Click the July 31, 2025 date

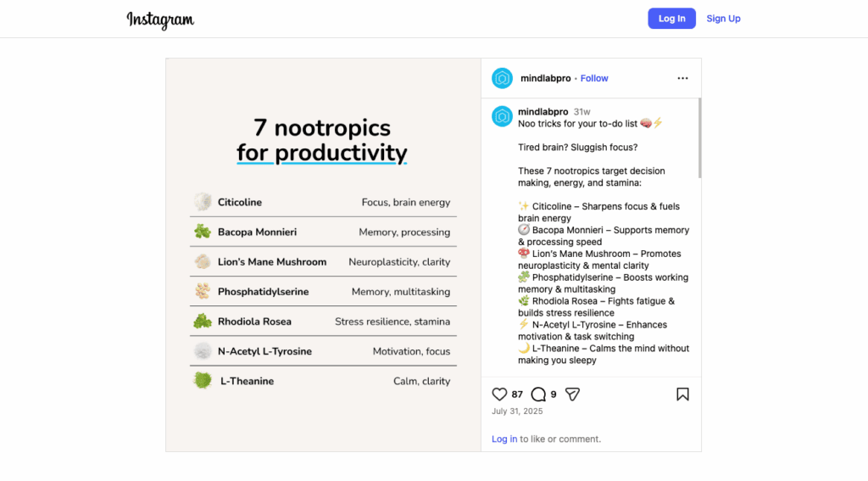coord(517,411)
